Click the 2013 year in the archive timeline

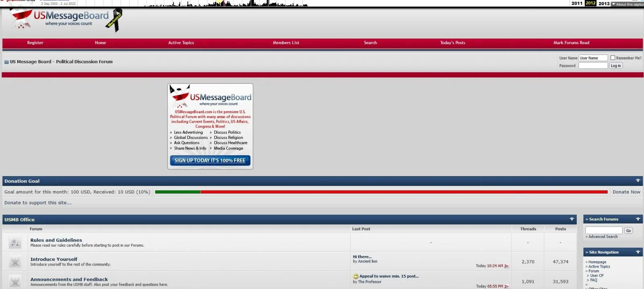(x=604, y=3)
